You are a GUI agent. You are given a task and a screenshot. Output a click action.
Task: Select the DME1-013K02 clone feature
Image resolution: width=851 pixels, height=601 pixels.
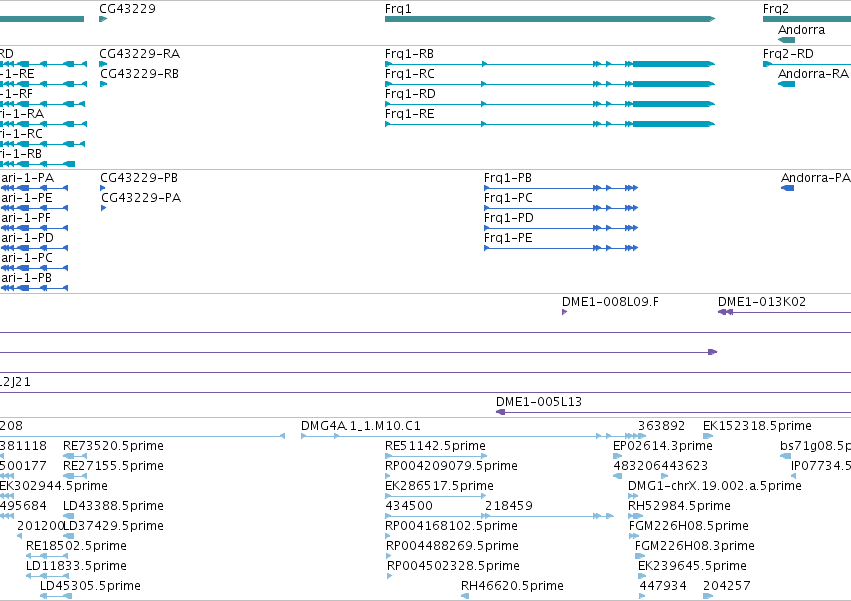pos(784,312)
